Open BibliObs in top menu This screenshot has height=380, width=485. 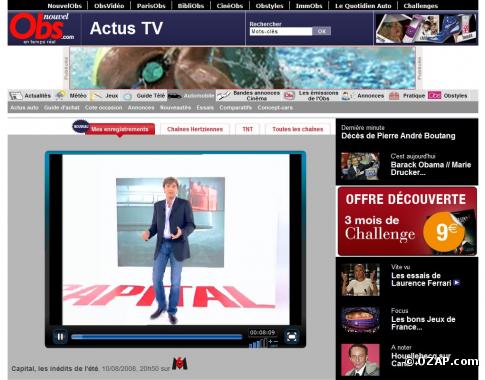191,6
